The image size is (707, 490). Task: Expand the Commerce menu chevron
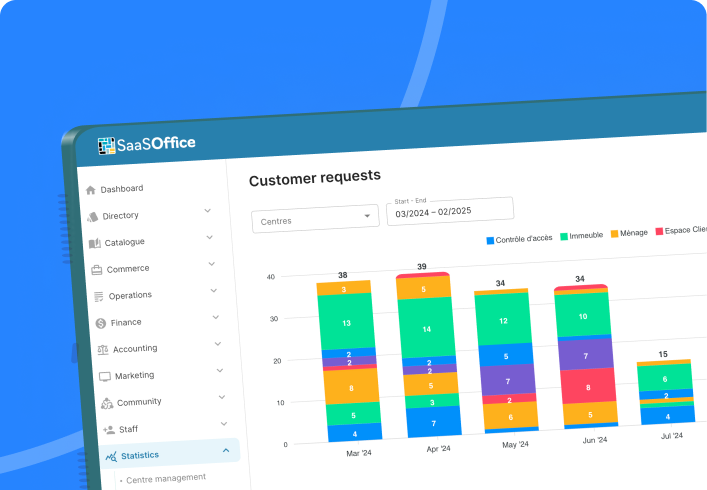point(211,264)
